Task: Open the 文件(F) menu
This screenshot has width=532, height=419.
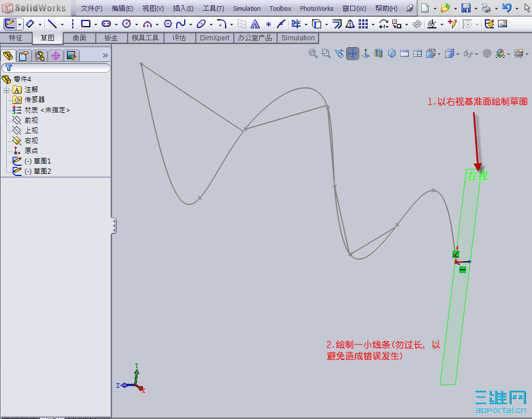Action: pyautogui.click(x=92, y=9)
